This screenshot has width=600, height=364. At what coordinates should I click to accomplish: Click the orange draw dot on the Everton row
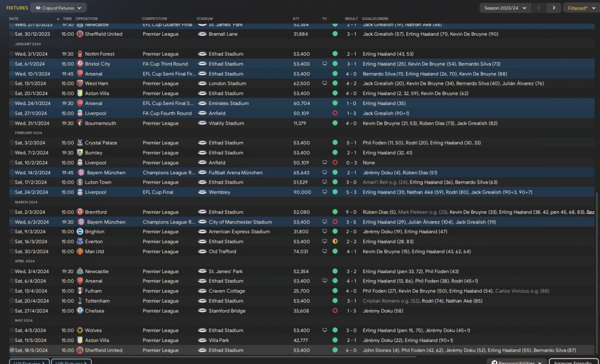(x=335, y=242)
